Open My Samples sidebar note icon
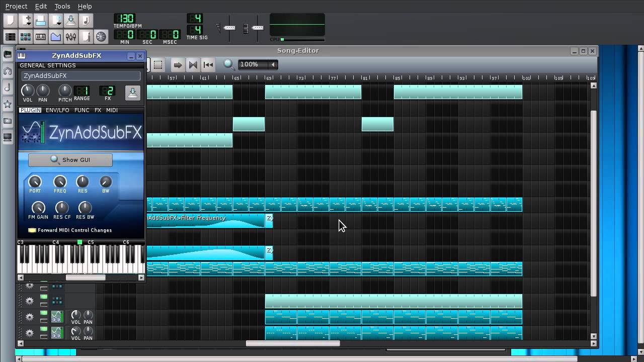This screenshot has height=362, width=644. pos(8,88)
